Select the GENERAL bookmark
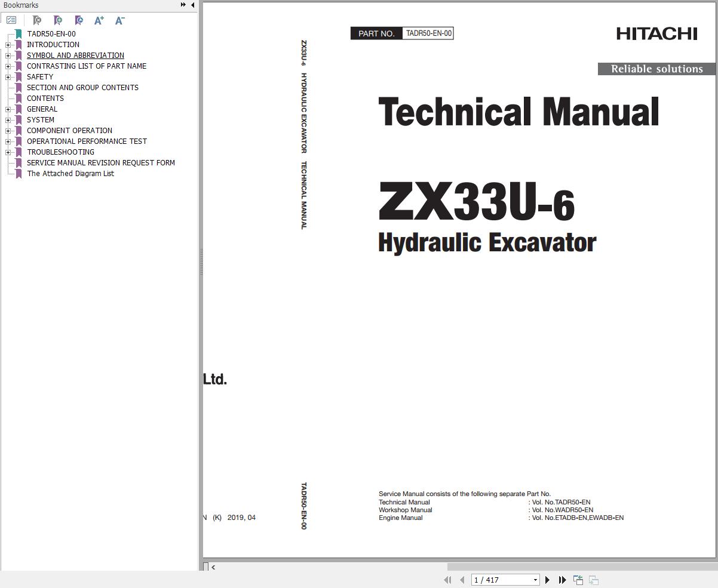This screenshot has height=588, width=718. pyautogui.click(x=42, y=109)
